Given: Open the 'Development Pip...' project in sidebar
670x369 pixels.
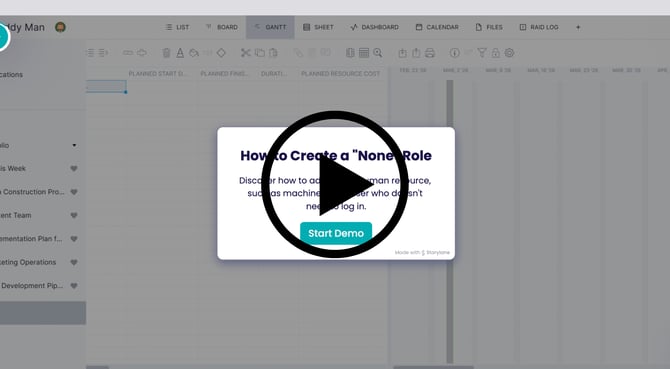Looking at the screenshot, I should [x=32, y=286].
